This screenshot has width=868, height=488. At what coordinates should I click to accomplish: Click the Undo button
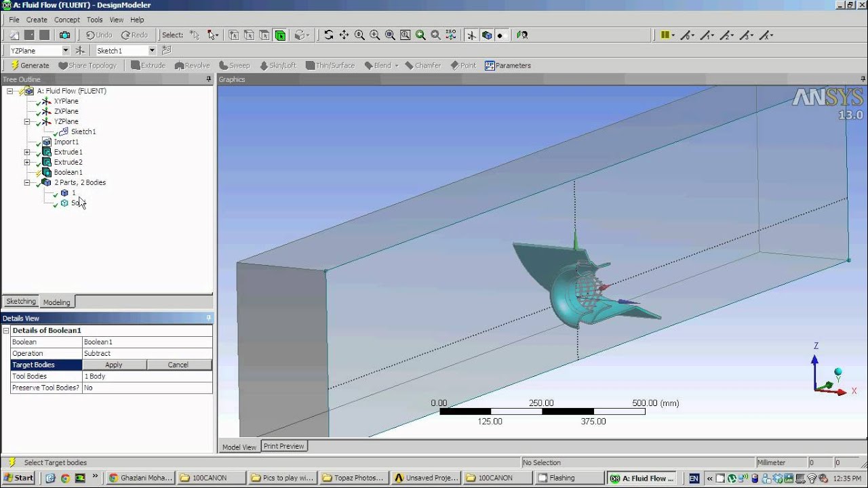point(99,35)
